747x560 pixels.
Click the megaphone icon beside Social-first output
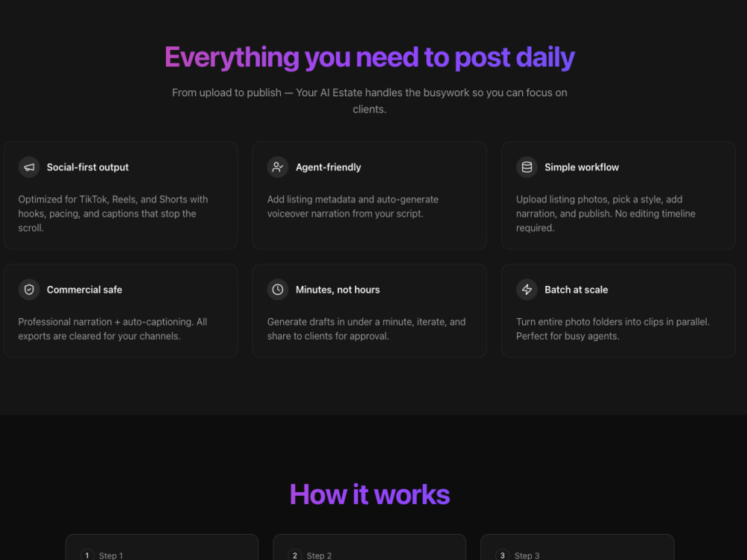pos(29,167)
